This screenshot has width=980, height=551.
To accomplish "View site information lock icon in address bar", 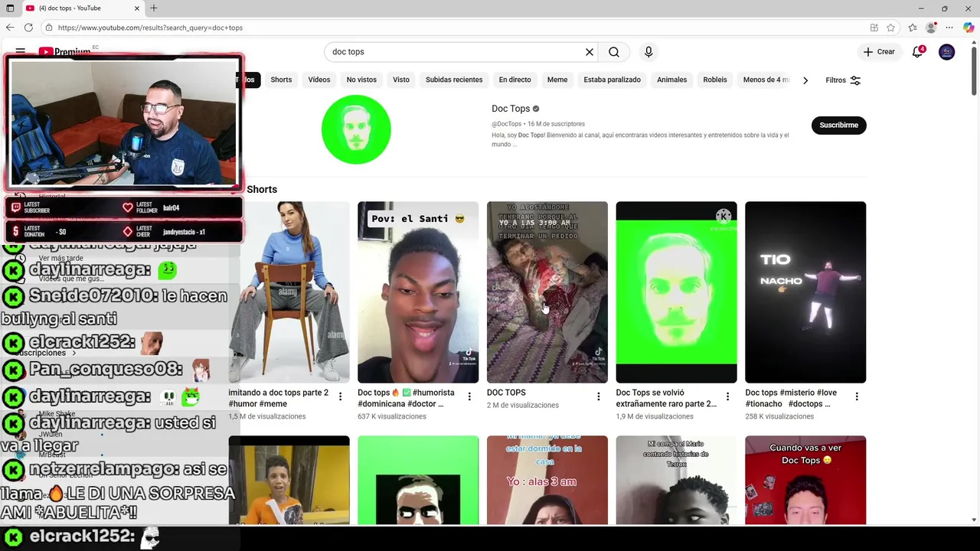I will tap(49, 28).
